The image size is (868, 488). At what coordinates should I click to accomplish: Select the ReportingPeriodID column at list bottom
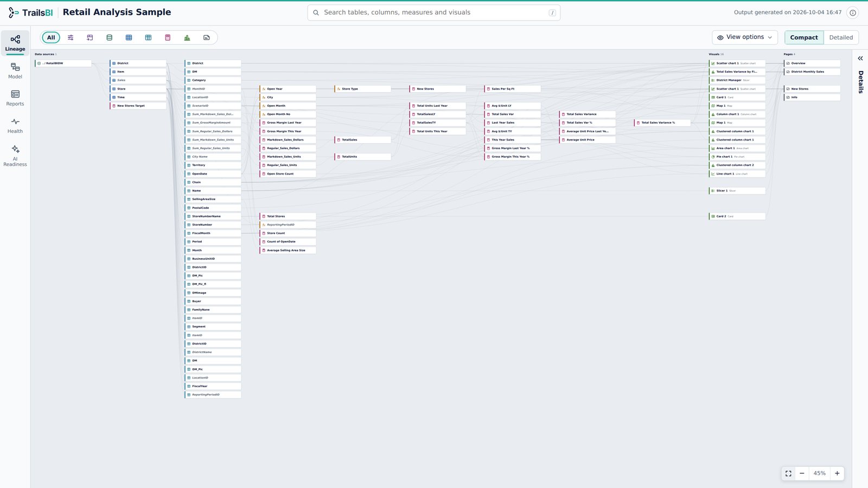tap(213, 395)
